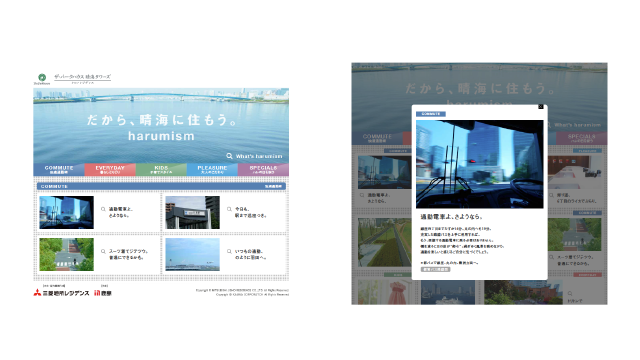Click the blue COMMUTE section header bar

161,186
